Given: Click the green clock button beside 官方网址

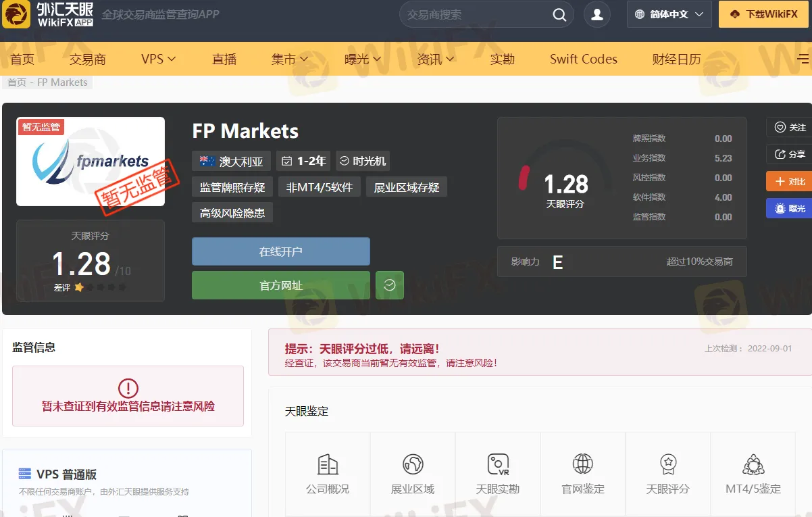Looking at the screenshot, I should click(x=389, y=285).
